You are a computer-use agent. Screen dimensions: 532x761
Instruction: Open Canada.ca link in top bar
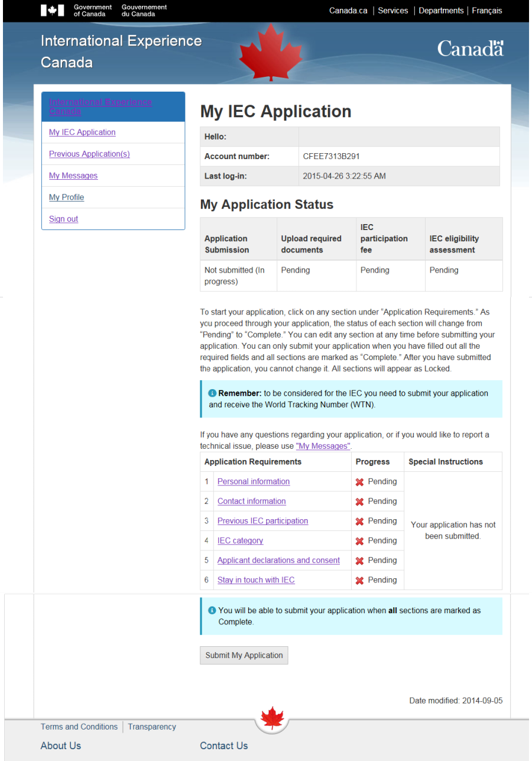(x=348, y=11)
